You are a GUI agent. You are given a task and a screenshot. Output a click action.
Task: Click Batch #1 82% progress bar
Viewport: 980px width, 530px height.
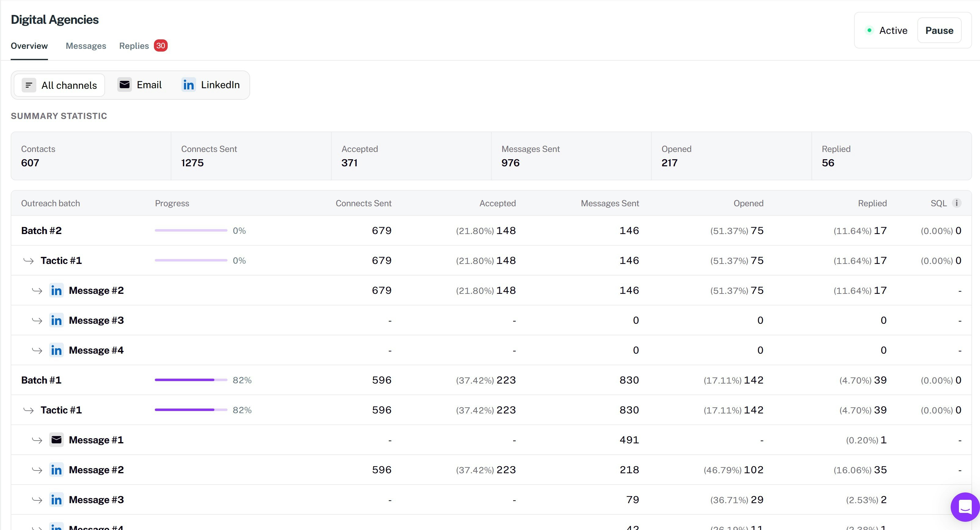pyautogui.click(x=191, y=380)
